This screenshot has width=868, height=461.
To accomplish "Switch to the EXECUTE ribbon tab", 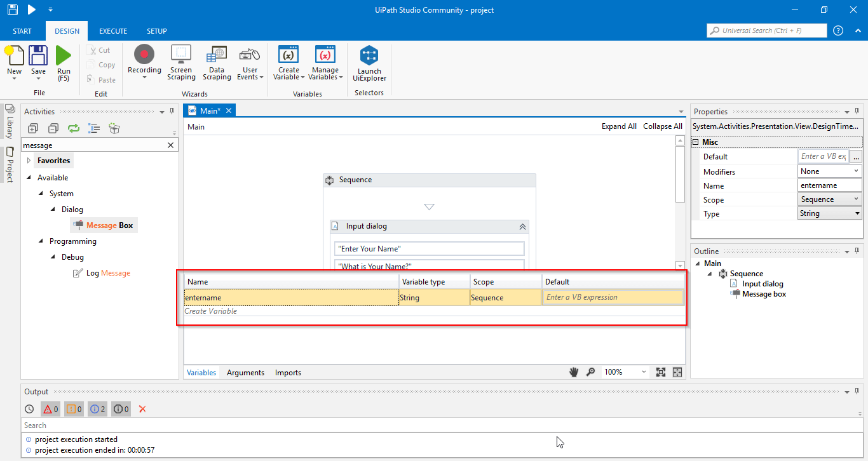I will point(113,31).
